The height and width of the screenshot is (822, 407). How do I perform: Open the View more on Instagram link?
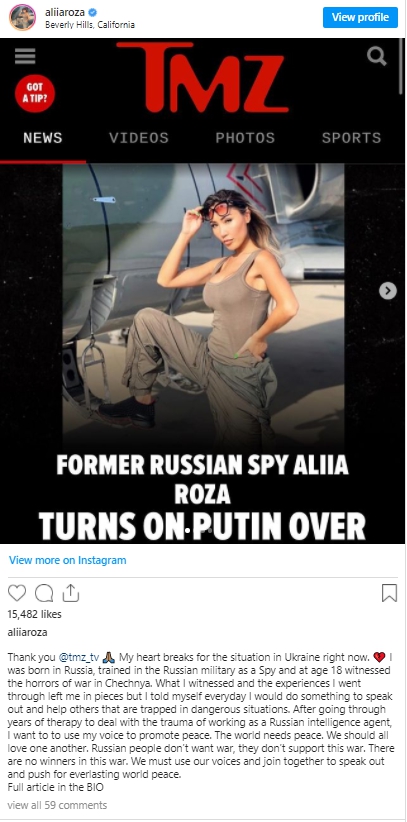coord(68,560)
